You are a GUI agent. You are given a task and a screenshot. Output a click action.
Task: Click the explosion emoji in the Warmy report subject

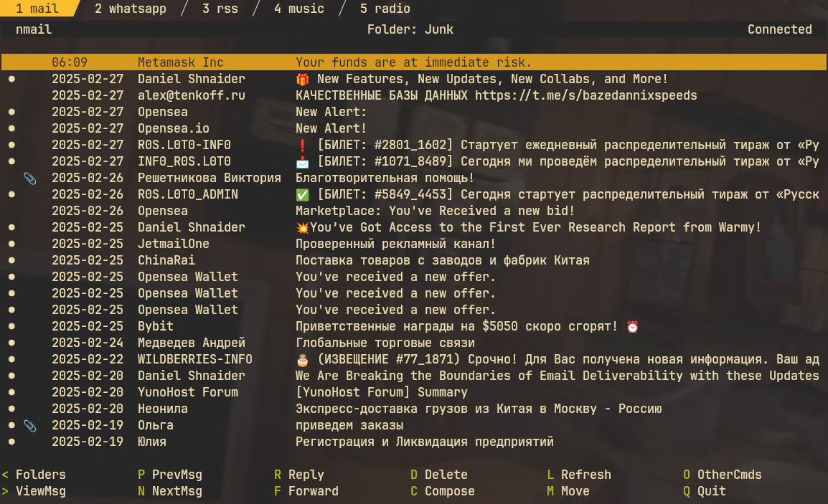tap(302, 227)
